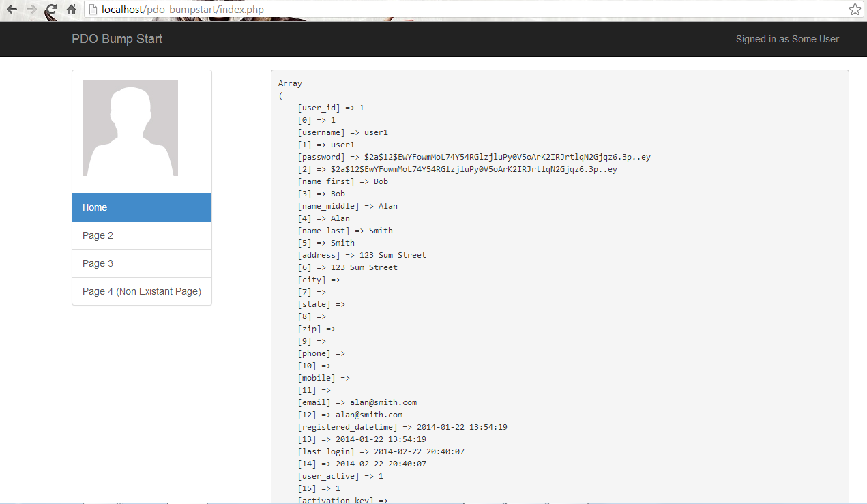Click the Signed in as Some User text
This screenshot has width=867, height=504.
point(787,39)
